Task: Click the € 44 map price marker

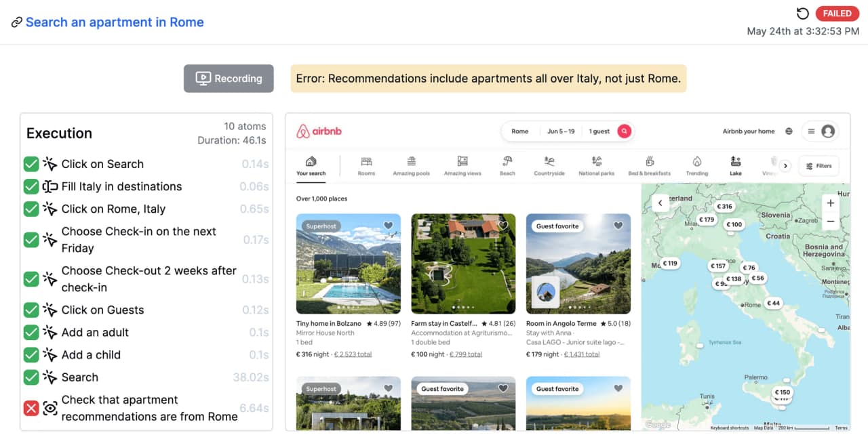Action: 774,303
